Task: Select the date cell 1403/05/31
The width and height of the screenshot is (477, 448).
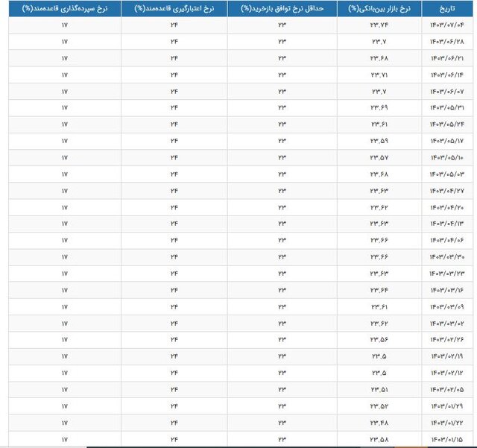Action: [447, 107]
